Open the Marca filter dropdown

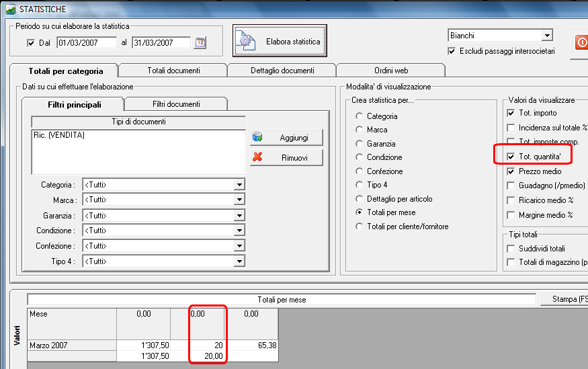tap(239, 200)
